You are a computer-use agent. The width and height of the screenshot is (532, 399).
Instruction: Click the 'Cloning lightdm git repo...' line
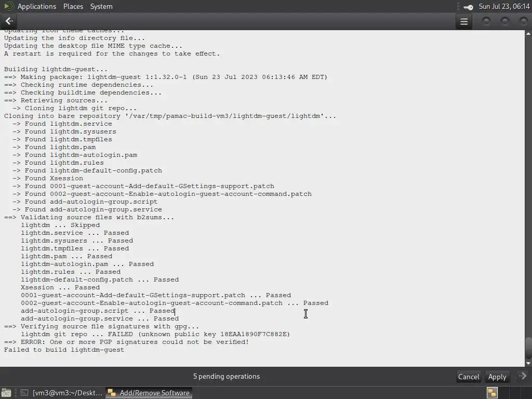pyautogui.click(x=75, y=108)
